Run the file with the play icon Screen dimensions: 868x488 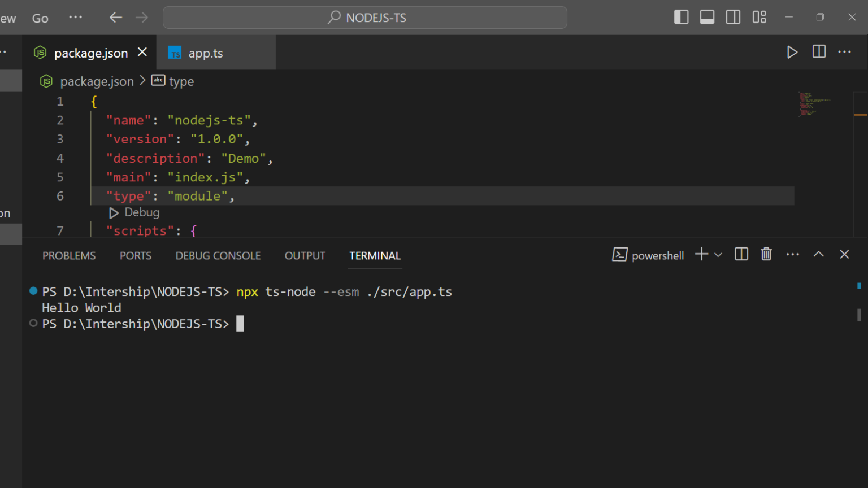point(792,53)
